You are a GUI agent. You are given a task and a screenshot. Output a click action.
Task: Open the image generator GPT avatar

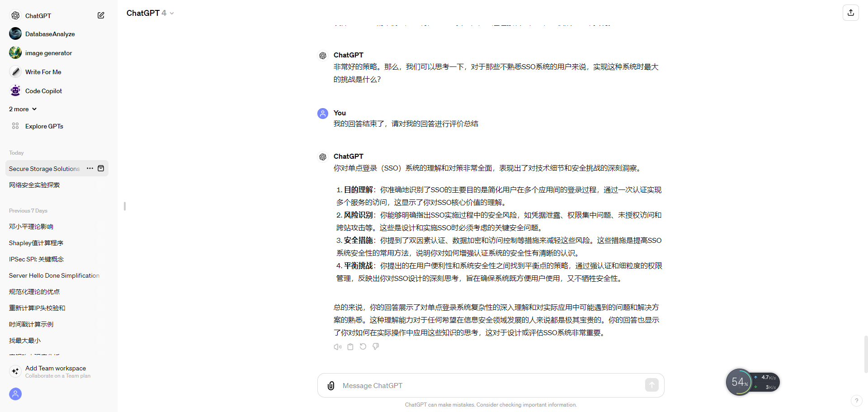(15, 52)
